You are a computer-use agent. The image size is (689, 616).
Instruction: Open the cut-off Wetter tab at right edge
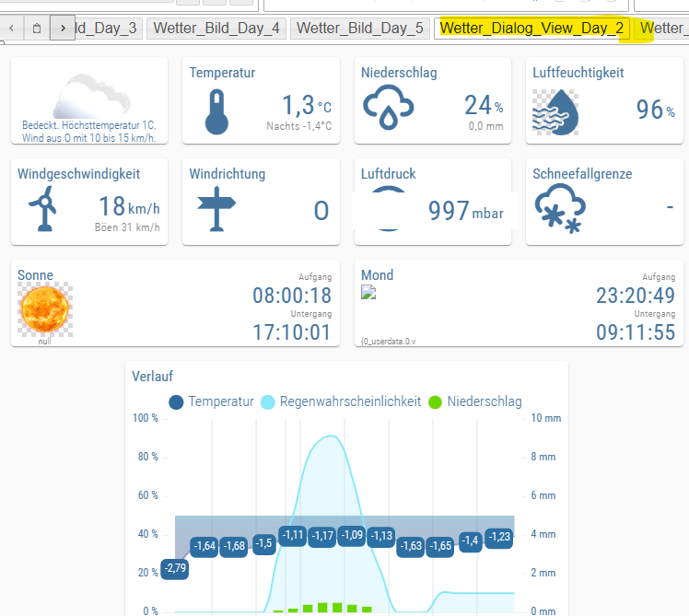coord(661,29)
